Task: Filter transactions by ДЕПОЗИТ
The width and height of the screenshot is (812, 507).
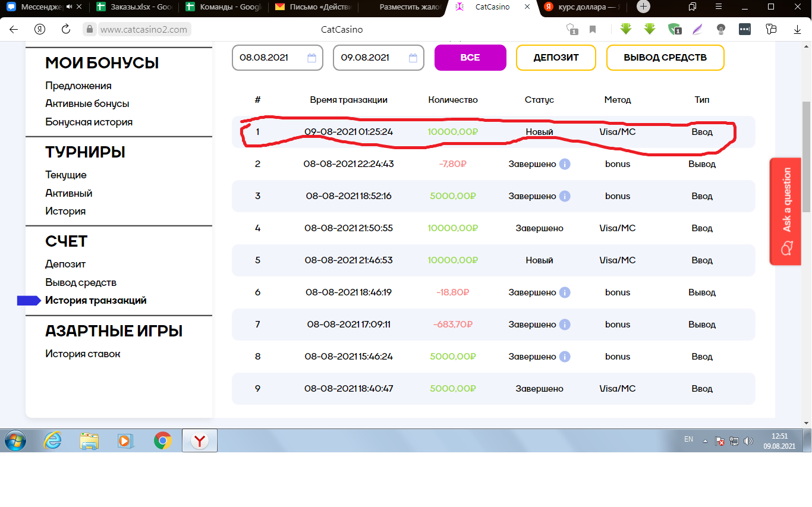Action: tap(556, 58)
